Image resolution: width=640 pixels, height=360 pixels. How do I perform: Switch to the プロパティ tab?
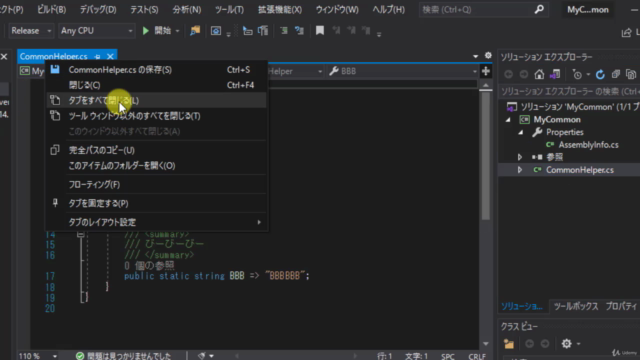point(621,306)
